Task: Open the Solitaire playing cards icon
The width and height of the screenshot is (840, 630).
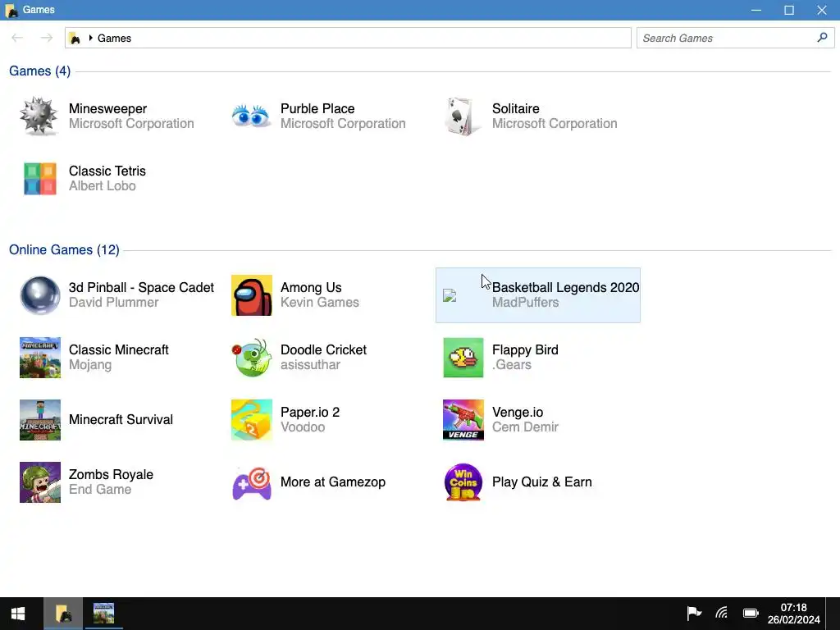Action: click(461, 116)
